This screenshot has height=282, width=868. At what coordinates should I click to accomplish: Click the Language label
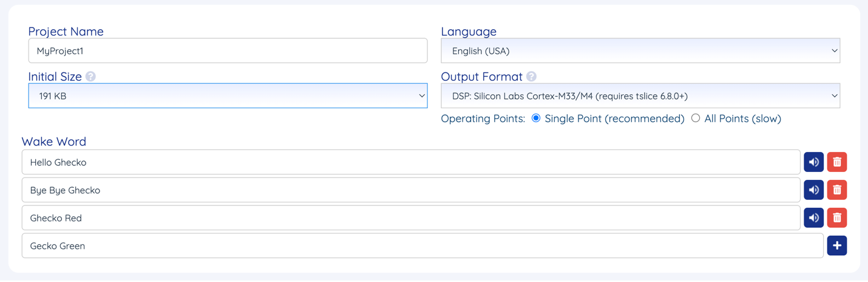click(x=469, y=32)
